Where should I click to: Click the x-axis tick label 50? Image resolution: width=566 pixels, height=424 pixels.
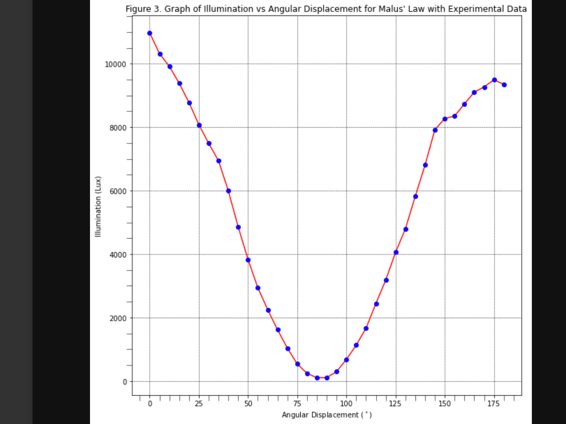pos(248,404)
